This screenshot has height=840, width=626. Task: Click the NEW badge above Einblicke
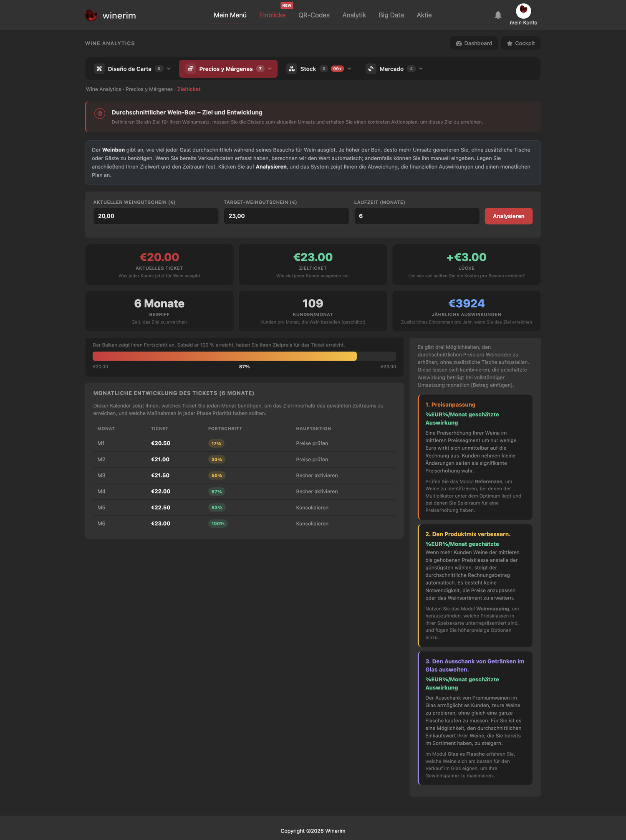[287, 5]
